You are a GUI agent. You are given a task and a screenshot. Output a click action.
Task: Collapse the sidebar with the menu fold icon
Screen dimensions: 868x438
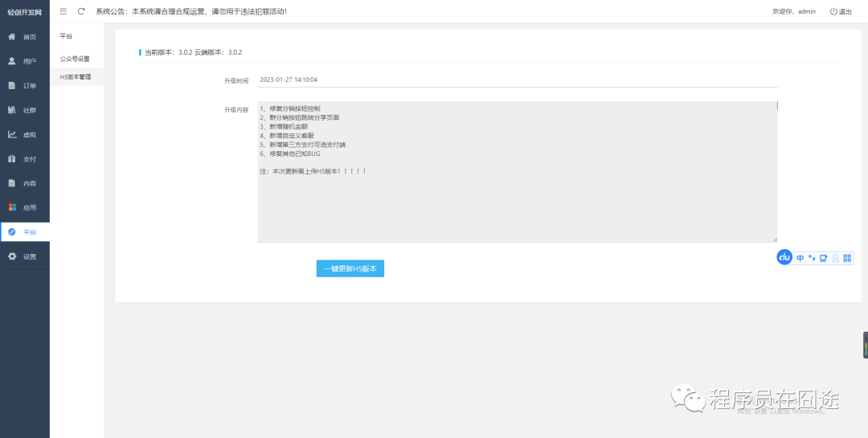coord(63,11)
